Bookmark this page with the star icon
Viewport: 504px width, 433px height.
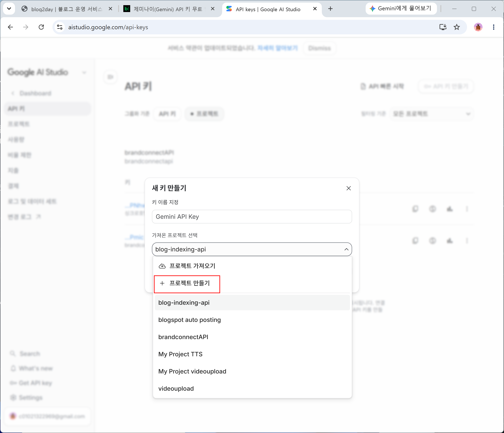coord(457,27)
